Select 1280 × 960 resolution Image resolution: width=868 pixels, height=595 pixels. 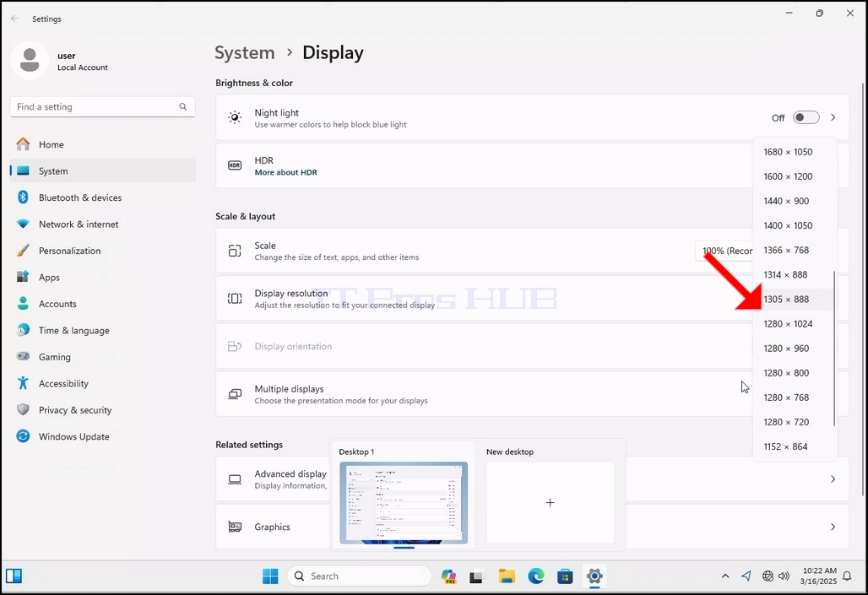click(795, 349)
